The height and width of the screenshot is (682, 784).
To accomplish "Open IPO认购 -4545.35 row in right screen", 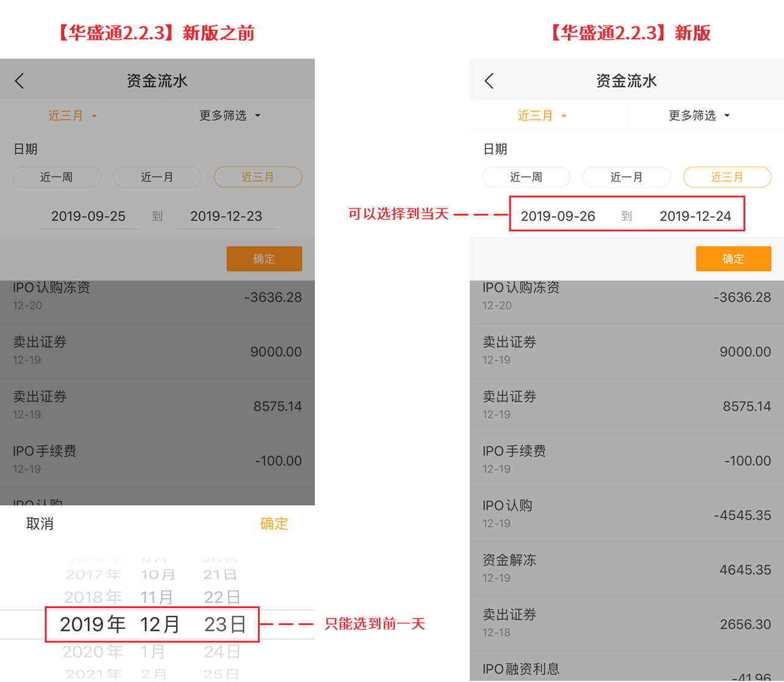I will tap(627, 514).
